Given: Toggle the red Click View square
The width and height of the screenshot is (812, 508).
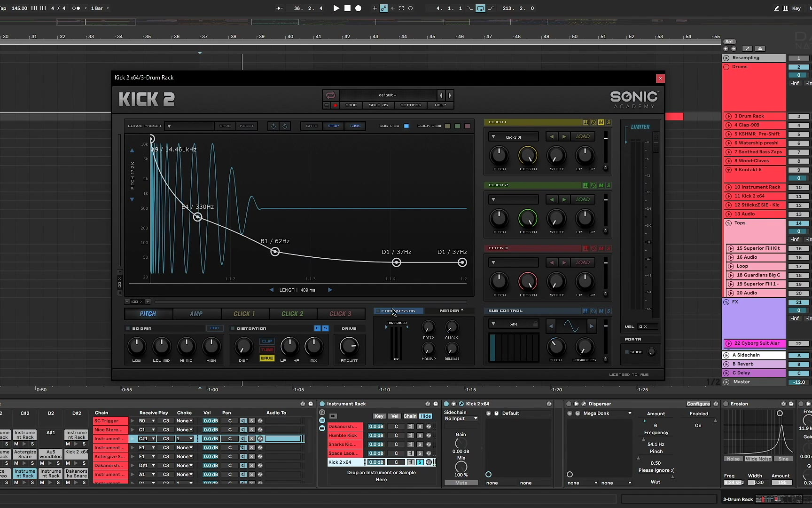Looking at the screenshot, I should pyautogui.click(x=467, y=126).
